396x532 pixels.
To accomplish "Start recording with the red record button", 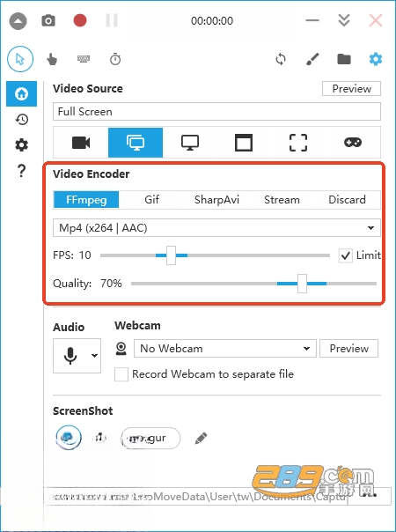I will [80, 20].
